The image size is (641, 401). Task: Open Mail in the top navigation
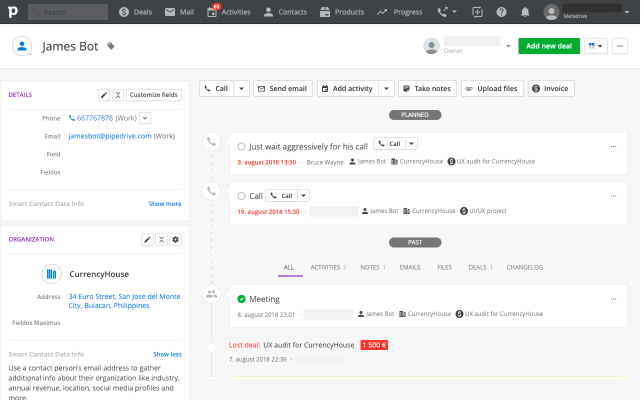coord(179,12)
